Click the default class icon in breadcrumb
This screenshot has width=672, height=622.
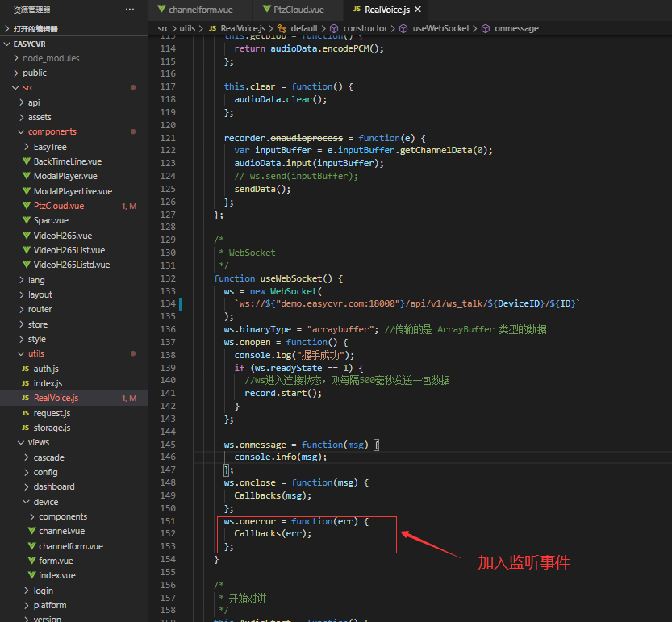click(x=282, y=28)
